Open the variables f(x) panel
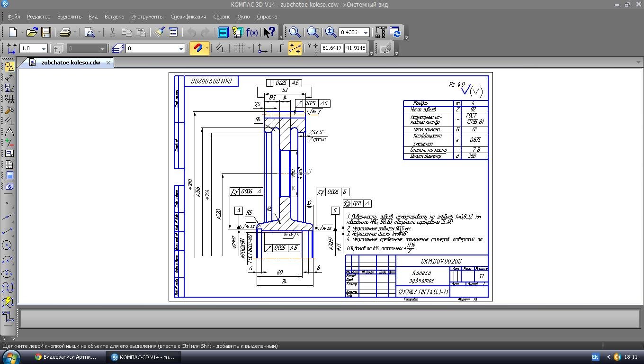The width and height of the screenshot is (644, 364). point(252,32)
